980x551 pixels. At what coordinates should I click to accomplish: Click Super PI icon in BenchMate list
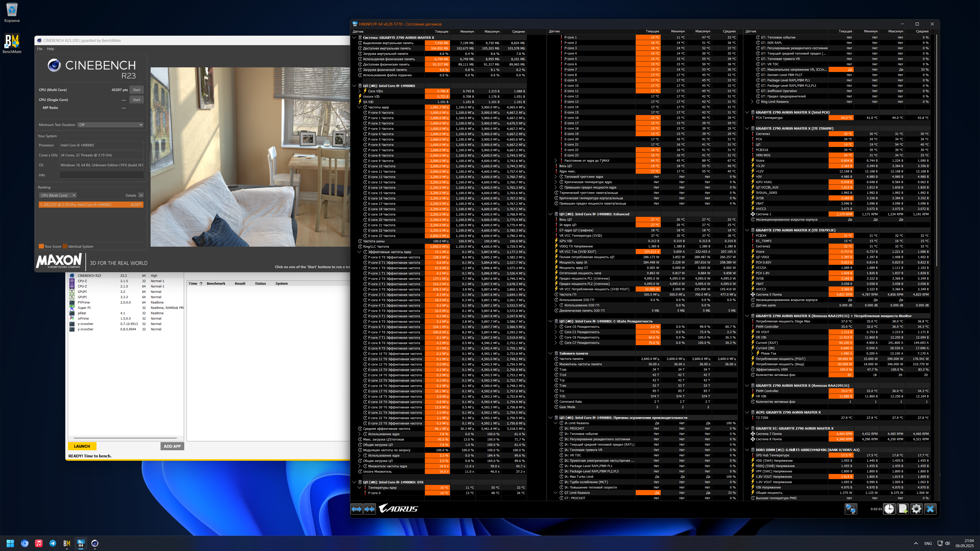pos(72,308)
